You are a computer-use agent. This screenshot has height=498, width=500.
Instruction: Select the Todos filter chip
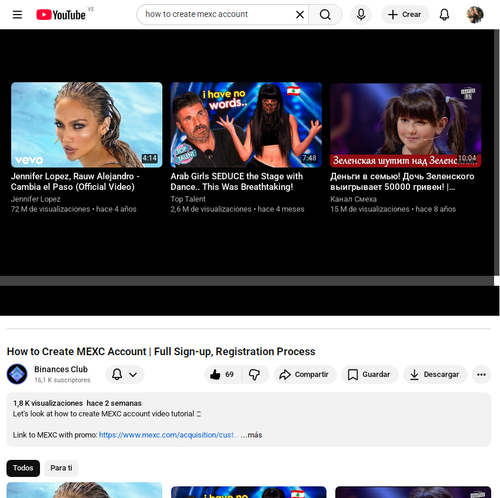tap(23, 468)
